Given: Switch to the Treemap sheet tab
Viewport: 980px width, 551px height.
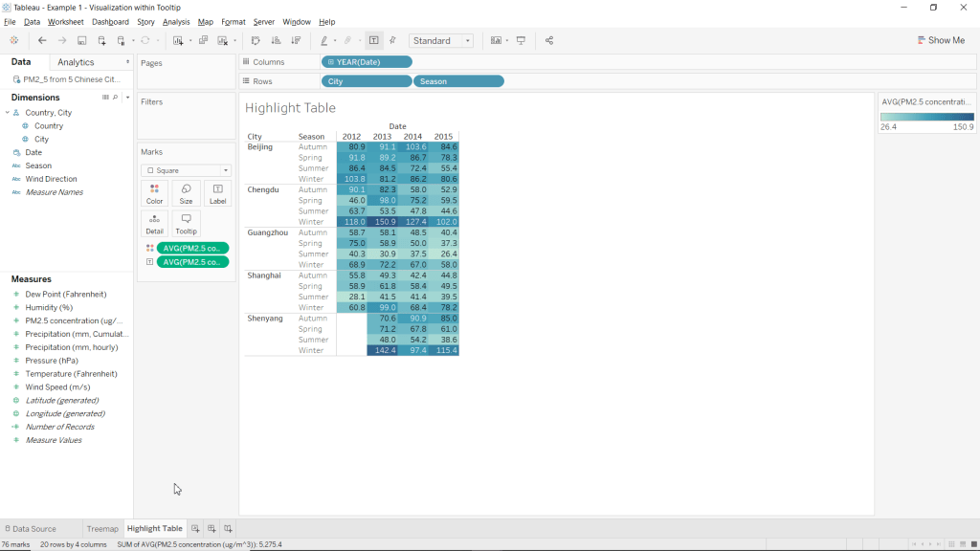Looking at the screenshot, I should (102, 529).
